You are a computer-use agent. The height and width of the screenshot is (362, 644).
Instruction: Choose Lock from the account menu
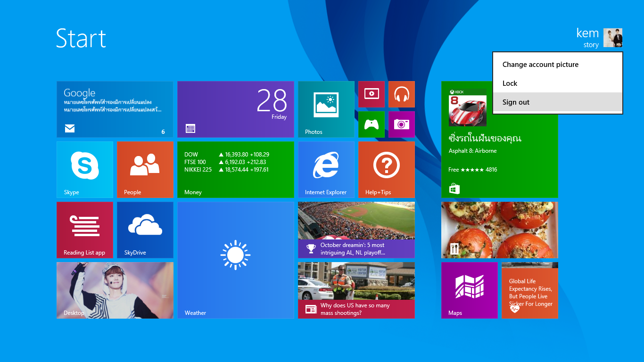(558, 83)
